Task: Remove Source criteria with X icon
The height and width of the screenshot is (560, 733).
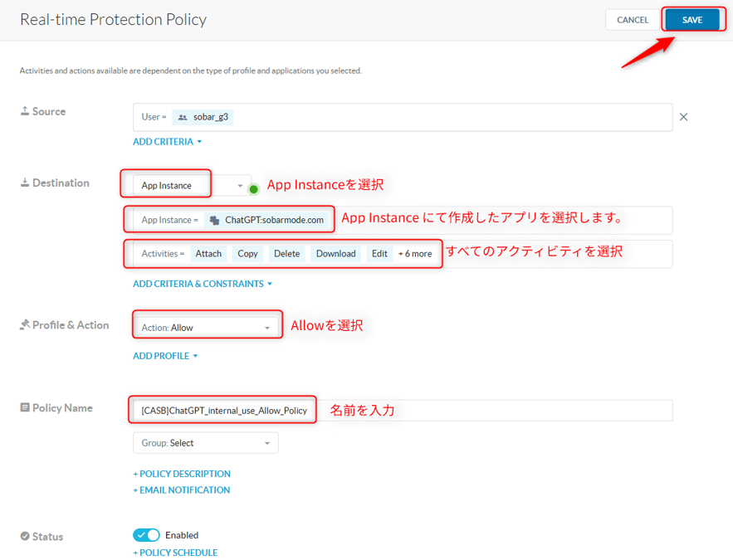Action: [684, 117]
